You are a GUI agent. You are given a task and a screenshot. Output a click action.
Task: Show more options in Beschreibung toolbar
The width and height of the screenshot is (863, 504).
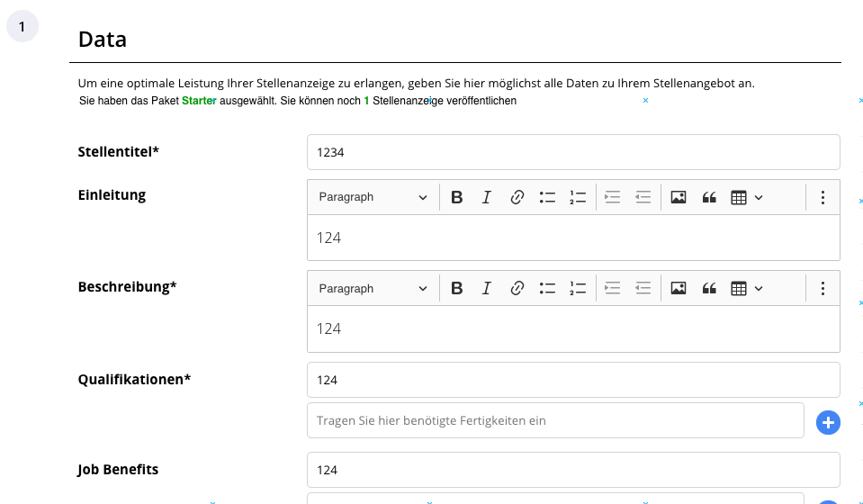[823, 288]
